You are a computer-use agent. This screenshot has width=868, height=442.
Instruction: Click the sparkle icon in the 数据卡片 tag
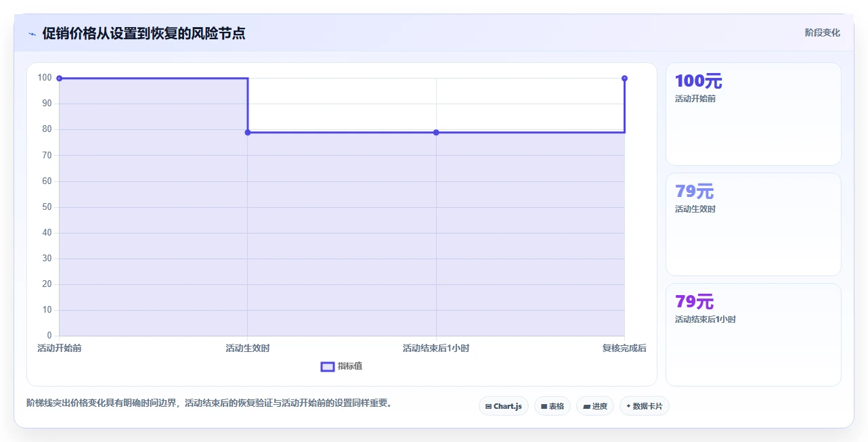(x=628, y=406)
